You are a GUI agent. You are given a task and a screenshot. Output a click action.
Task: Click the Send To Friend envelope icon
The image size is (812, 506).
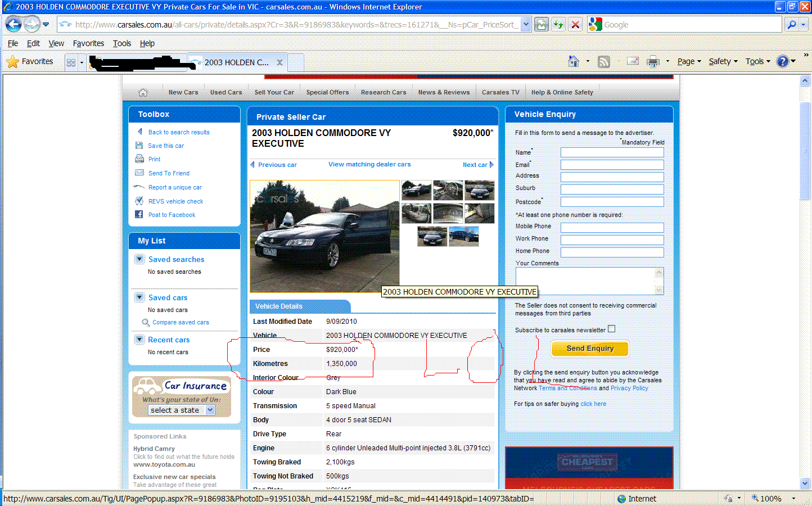pyautogui.click(x=139, y=173)
